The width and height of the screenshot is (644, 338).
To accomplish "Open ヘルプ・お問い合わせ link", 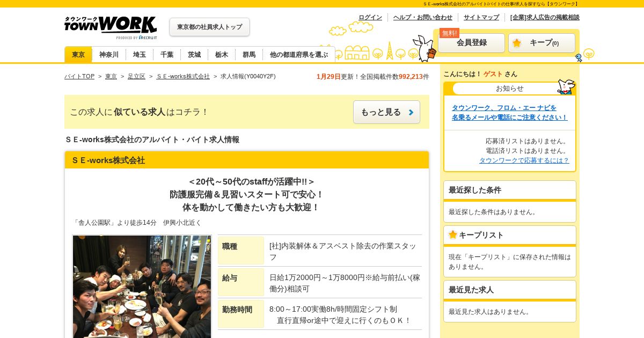I will (423, 17).
